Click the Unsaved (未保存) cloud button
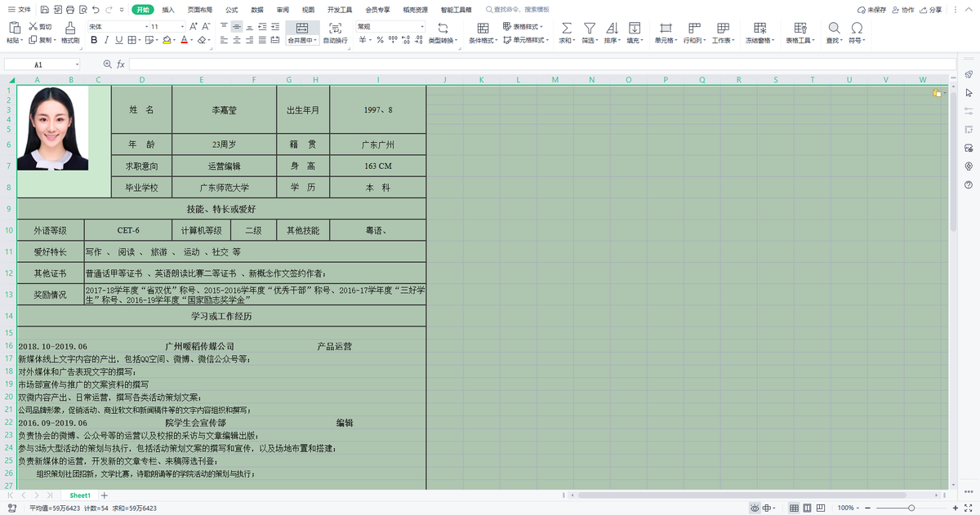 click(872, 10)
